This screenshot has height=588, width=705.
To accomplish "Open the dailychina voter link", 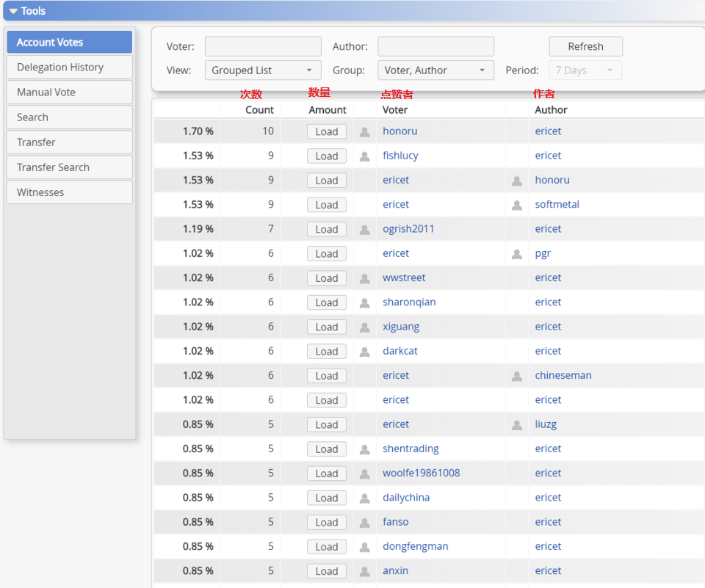I will (406, 498).
